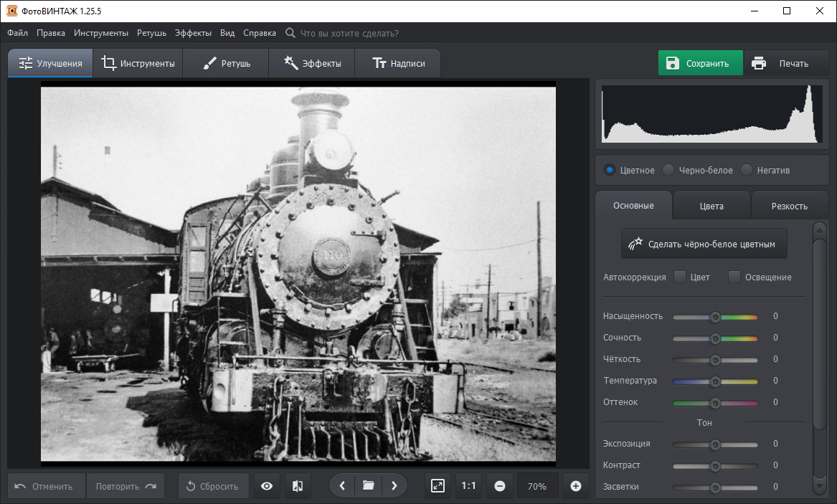Click the search field 'Что вы хотите сделать?'
The height and width of the screenshot is (504, 837).
[349, 33]
